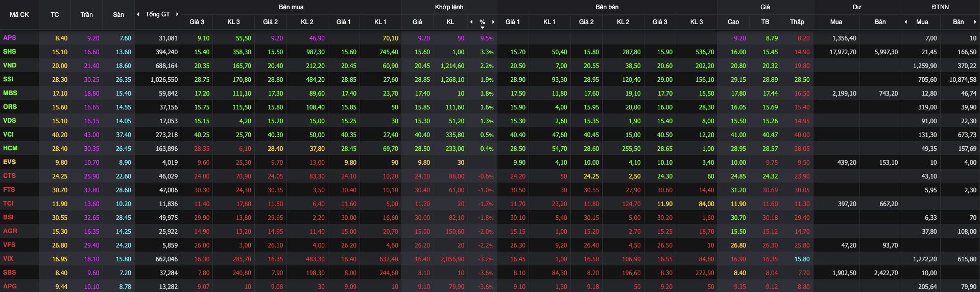Click the left arrow before the % column header
The image size is (980, 292).
point(471,22)
